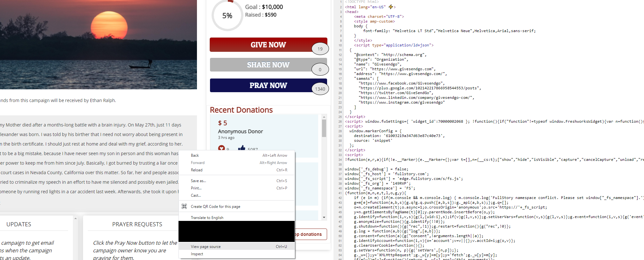Click the 'Raised : $590' text
The width and height of the screenshot is (644, 260).
click(x=261, y=15)
